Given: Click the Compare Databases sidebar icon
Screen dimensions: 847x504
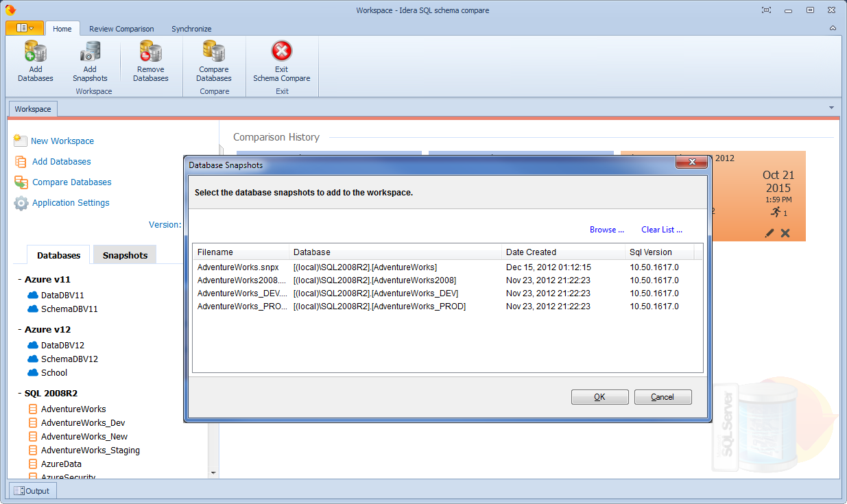Looking at the screenshot, I should [x=21, y=182].
